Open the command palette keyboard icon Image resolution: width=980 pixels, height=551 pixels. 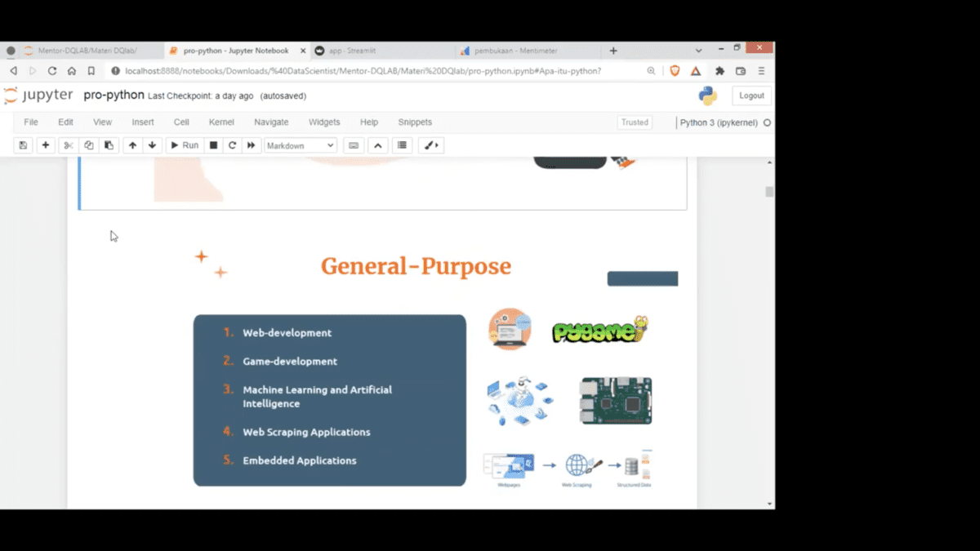[x=354, y=145]
